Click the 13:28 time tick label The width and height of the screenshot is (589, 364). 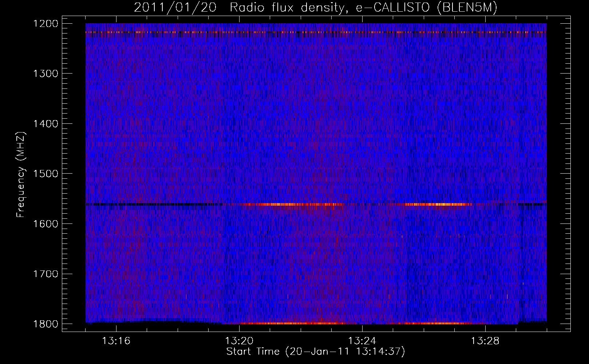tap(485, 341)
